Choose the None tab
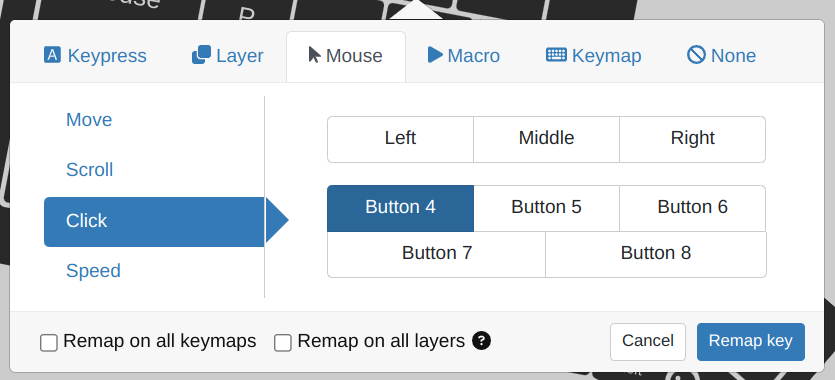 [x=721, y=55]
